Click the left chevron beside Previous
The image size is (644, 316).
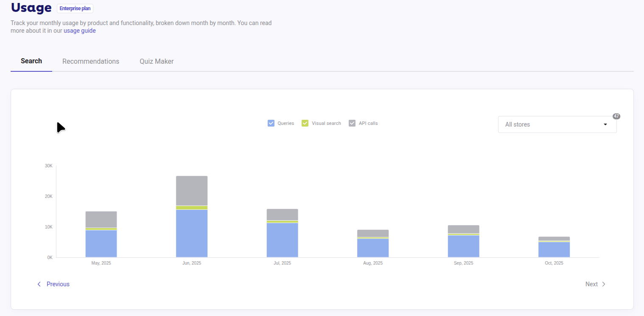[39, 284]
